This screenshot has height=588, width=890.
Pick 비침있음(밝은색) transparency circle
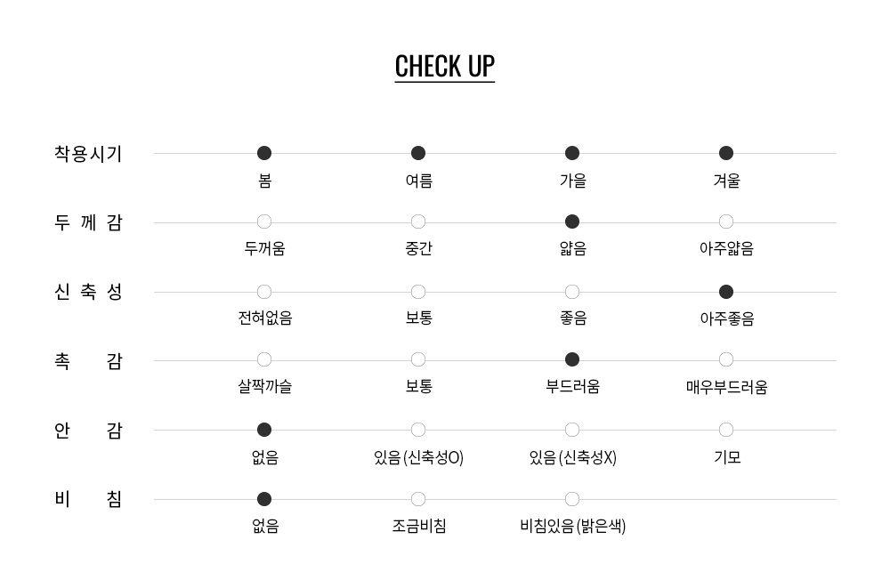[x=572, y=499]
